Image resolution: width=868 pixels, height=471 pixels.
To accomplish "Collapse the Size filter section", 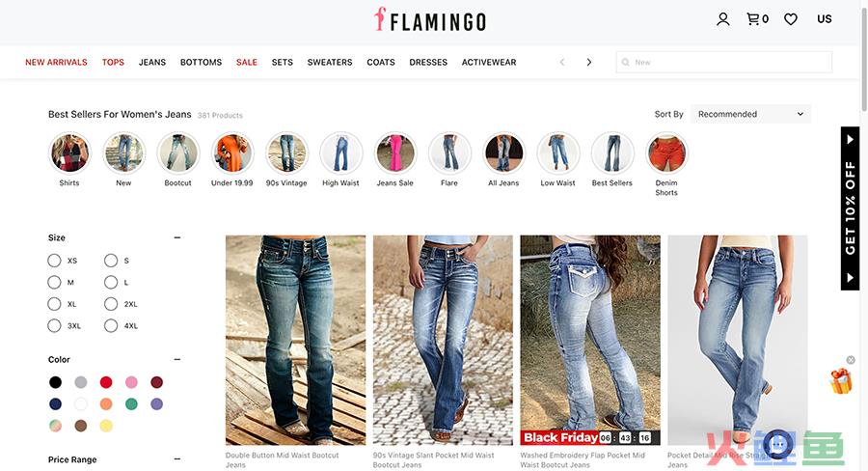I will pos(177,237).
